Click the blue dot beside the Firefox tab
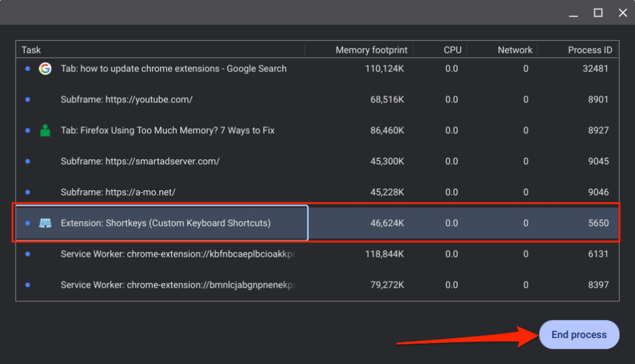Screen dimensions: 635x364 coord(27,131)
